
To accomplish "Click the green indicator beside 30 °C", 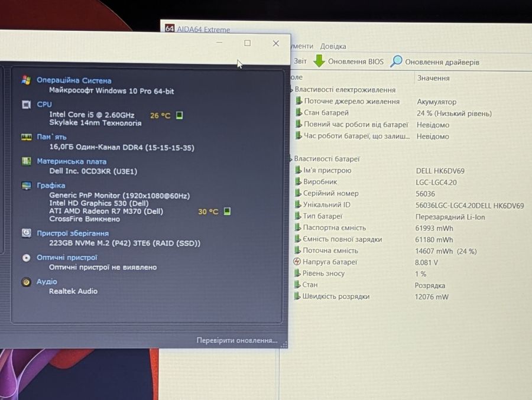I will (x=228, y=212).
